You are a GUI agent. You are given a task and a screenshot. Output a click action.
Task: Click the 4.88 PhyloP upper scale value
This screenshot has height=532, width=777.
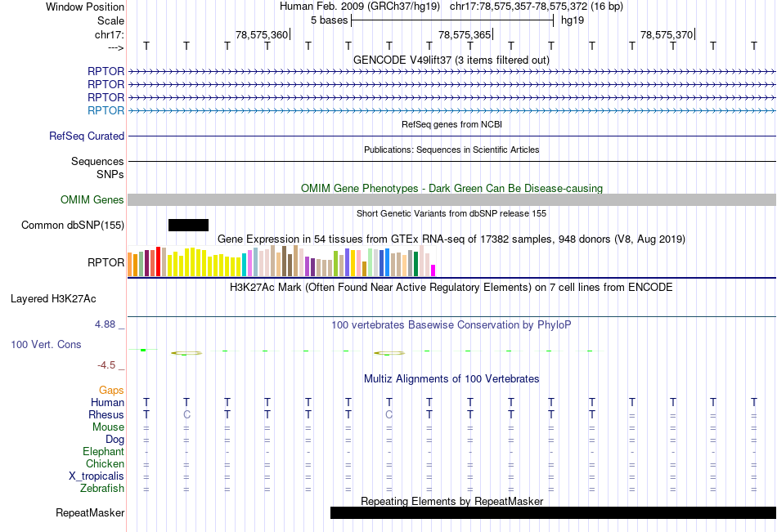(105, 324)
